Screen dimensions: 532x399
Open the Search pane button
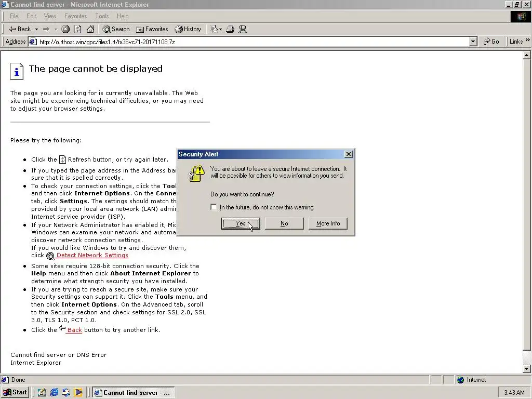point(116,29)
